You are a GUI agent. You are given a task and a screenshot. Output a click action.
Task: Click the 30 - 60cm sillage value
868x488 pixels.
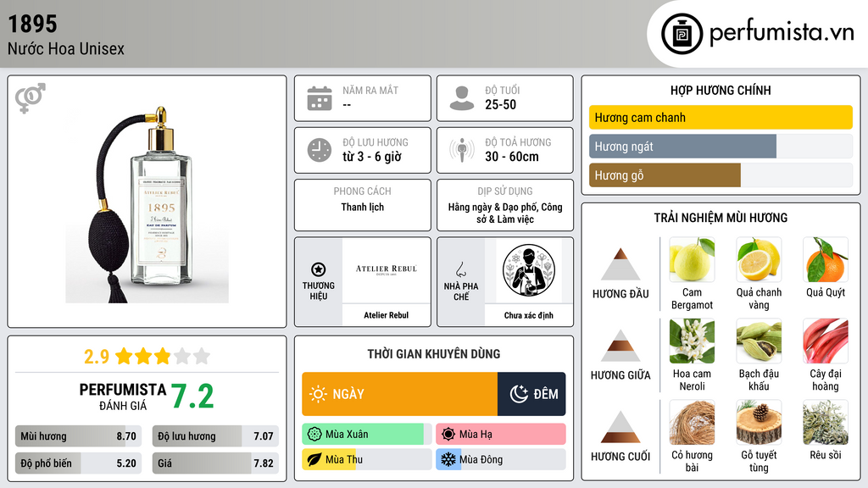click(x=512, y=157)
